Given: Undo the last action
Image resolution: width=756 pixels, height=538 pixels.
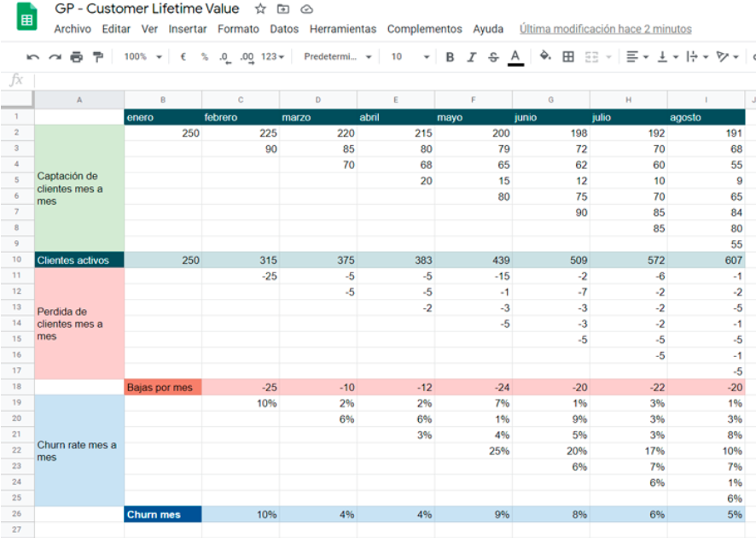Looking at the screenshot, I should (x=32, y=57).
